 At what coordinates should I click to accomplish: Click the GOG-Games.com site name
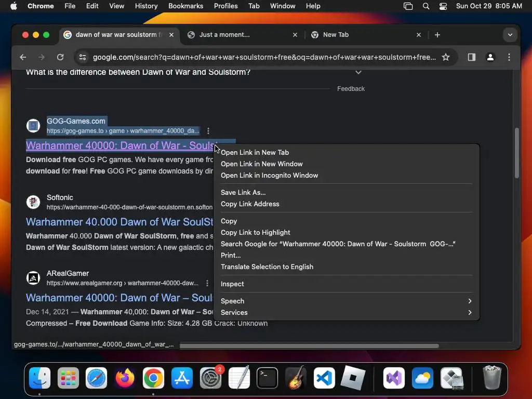[x=76, y=121]
